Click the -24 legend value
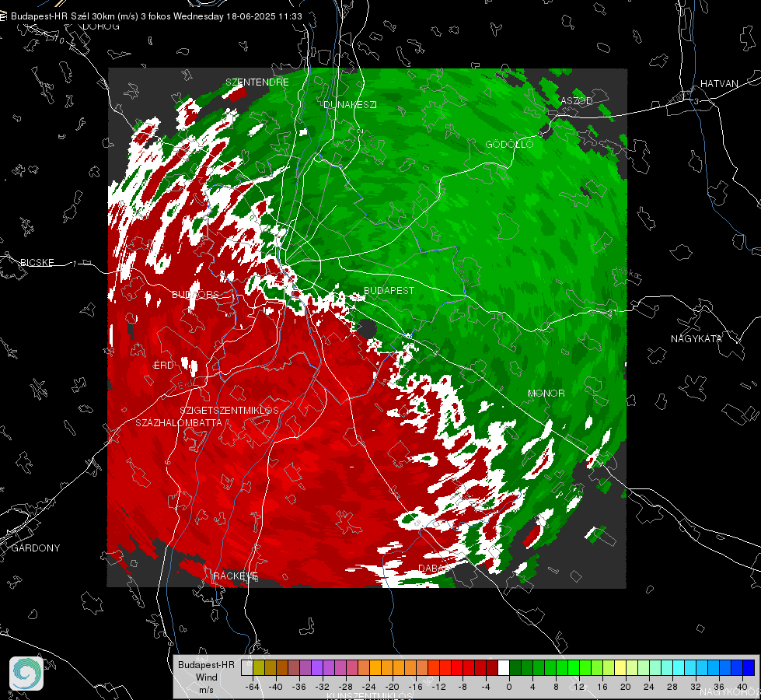This screenshot has width=761, height=700. pyautogui.click(x=369, y=687)
